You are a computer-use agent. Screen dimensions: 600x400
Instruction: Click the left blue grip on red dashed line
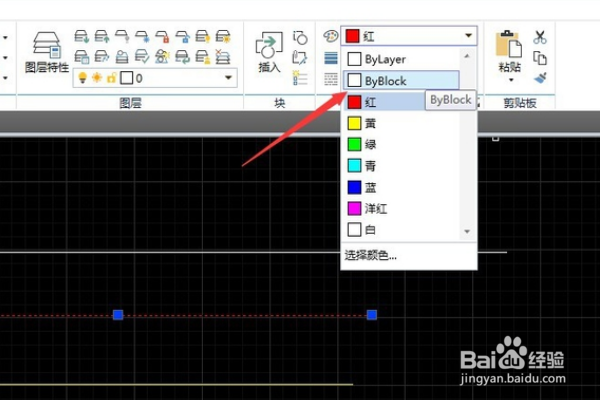click(118, 315)
